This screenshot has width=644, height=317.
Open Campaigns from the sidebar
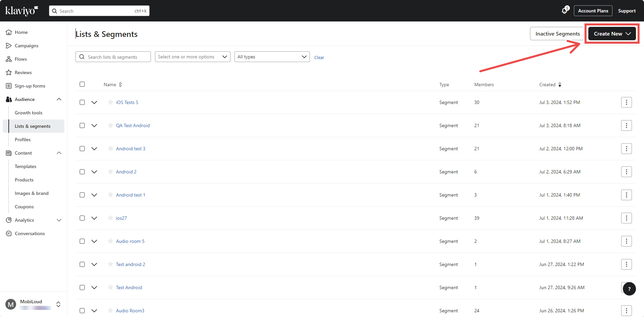(x=26, y=46)
